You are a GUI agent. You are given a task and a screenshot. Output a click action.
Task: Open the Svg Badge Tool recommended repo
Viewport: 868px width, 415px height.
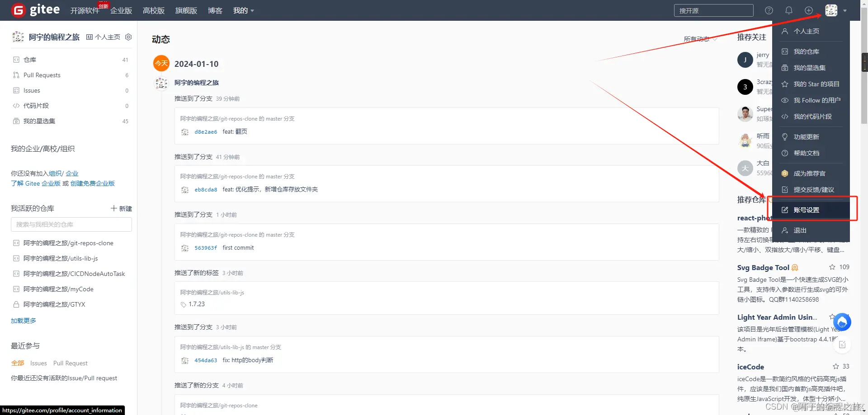pyautogui.click(x=763, y=267)
